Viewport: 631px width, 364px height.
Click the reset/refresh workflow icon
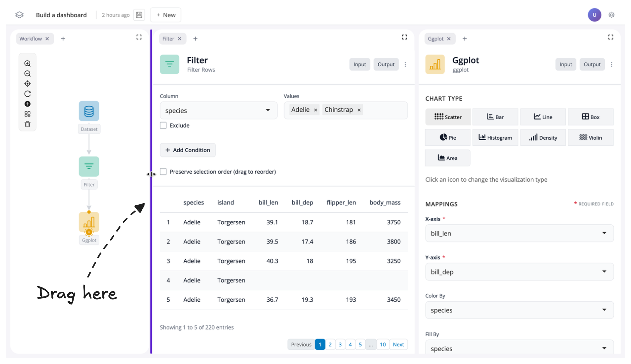[x=28, y=94]
